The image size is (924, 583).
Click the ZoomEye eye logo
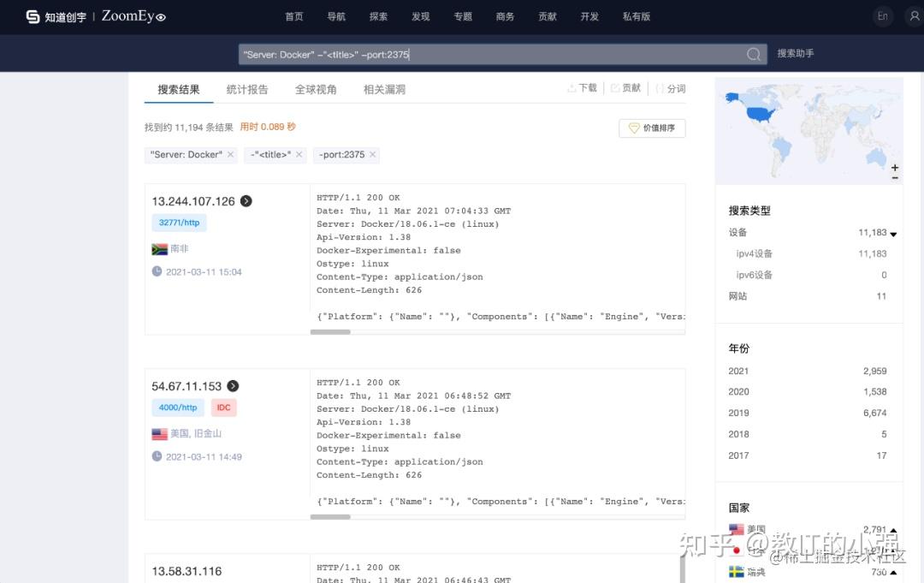[163, 16]
